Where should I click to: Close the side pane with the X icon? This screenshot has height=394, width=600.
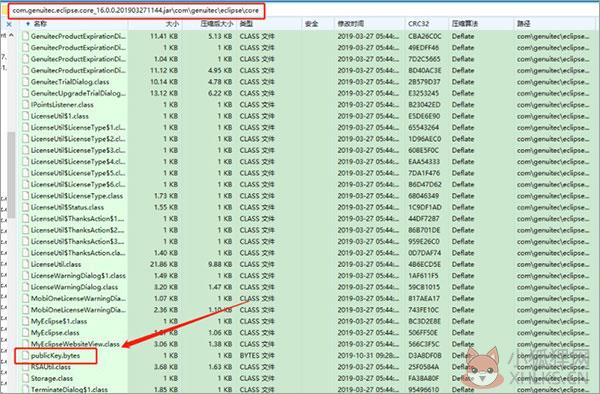click(9, 24)
